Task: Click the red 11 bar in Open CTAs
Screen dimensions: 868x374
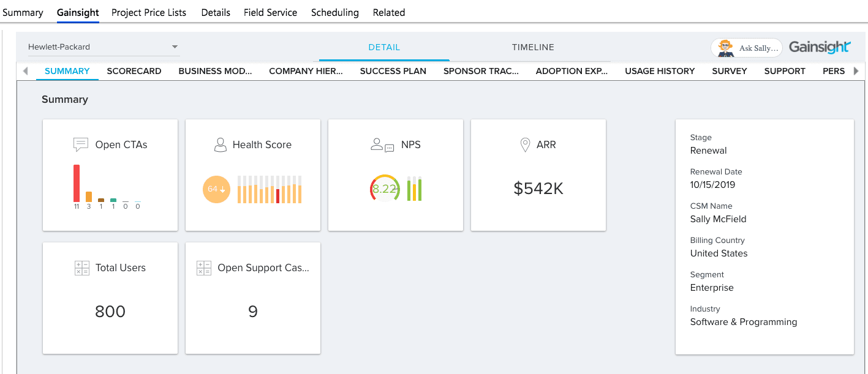Action: click(77, 183)
